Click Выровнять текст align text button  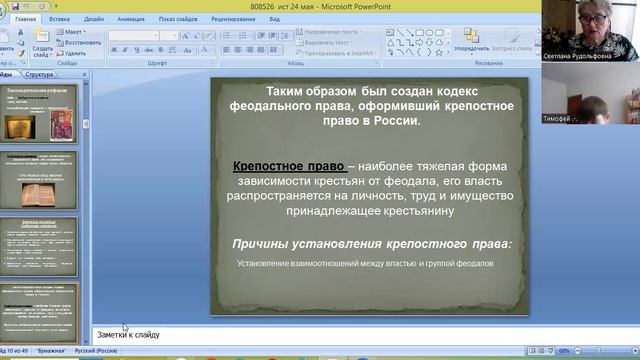[324, 42]
